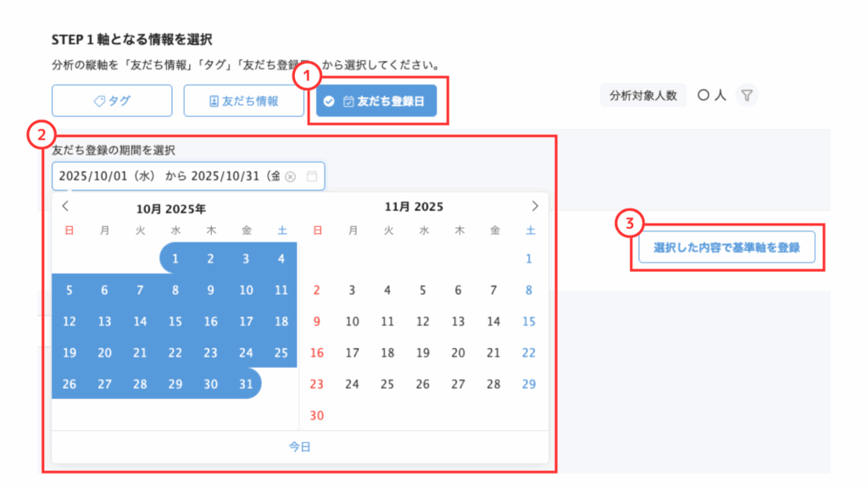Select the 友だち登録日 axis option
The height and width of the screenshot is (488, 868).
click(x=376, y=100)
